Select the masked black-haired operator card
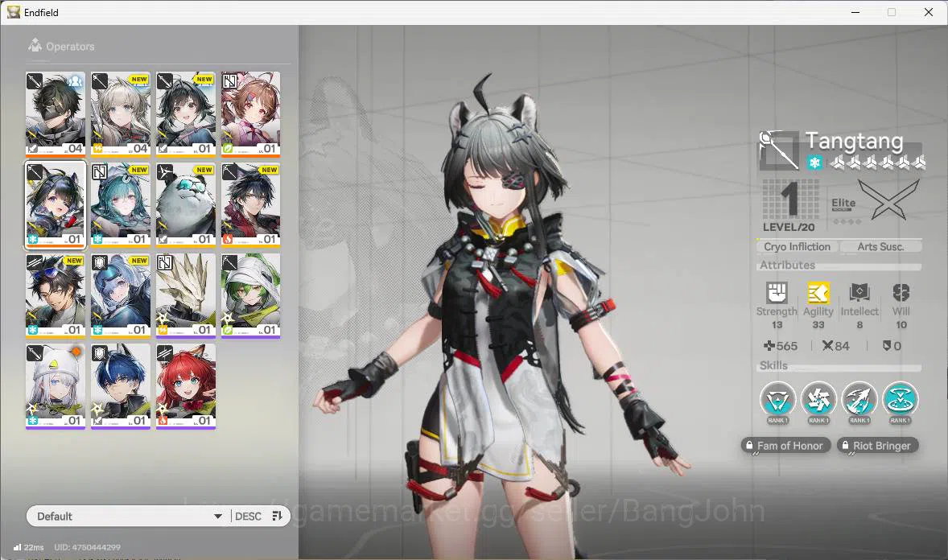Viewport: 948px width, 560px height. tap(56, 113)
